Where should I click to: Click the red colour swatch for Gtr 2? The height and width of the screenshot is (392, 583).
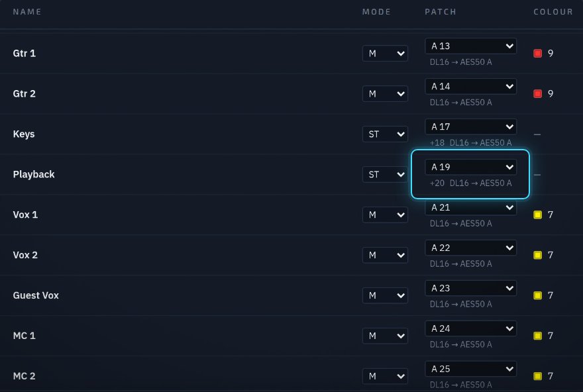tap(537, 93)
